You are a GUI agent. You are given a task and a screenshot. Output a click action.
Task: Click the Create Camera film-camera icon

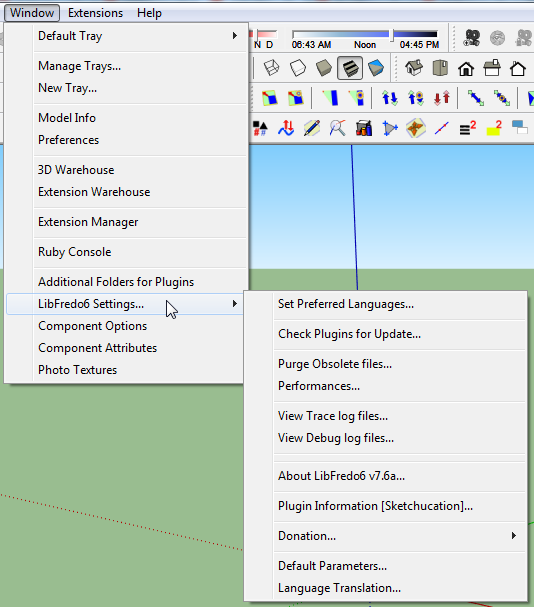(x=472, y=38)
